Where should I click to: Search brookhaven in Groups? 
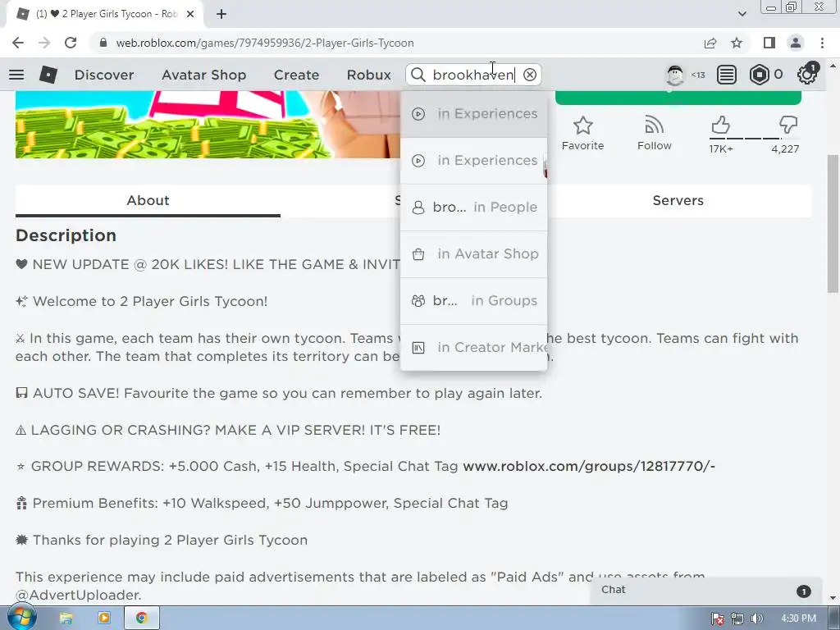[473, 300]
